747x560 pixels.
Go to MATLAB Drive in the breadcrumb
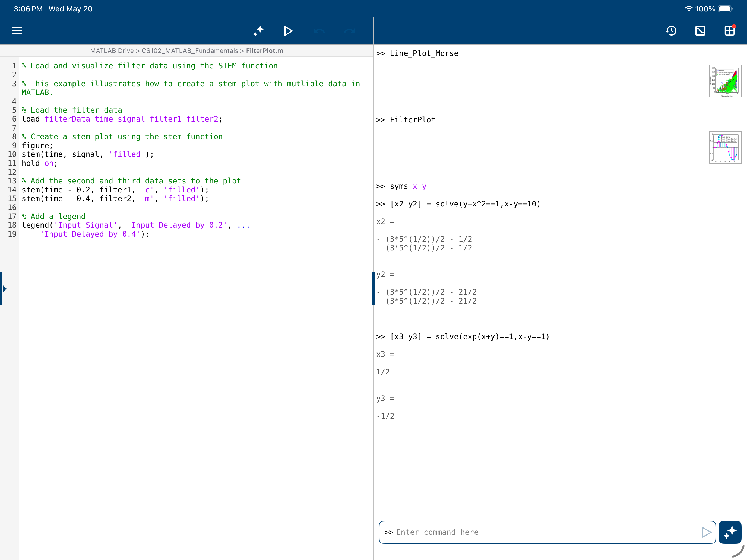coord(112,51)
